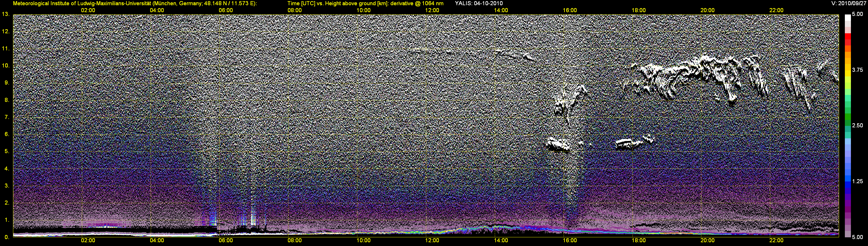The image size is (868, 246).
Task: Click '06:00' on the bottom time axis
Action: [226, 241]
